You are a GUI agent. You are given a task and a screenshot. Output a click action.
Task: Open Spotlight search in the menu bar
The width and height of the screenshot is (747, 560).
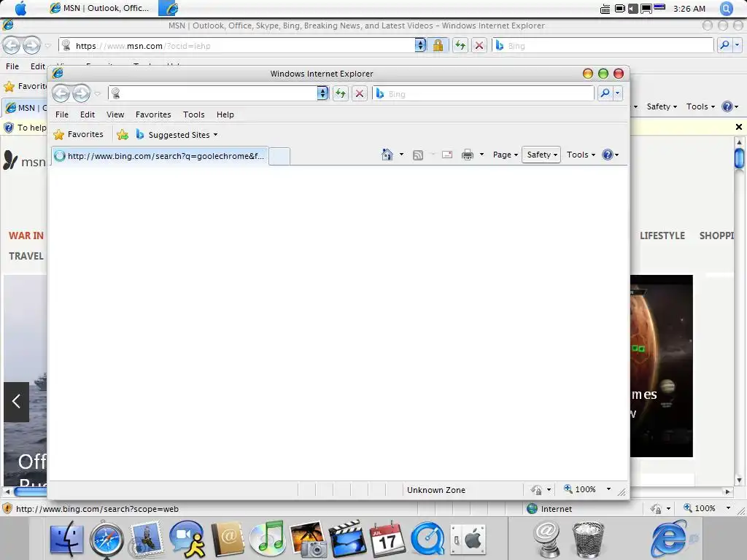click(726, 9)
